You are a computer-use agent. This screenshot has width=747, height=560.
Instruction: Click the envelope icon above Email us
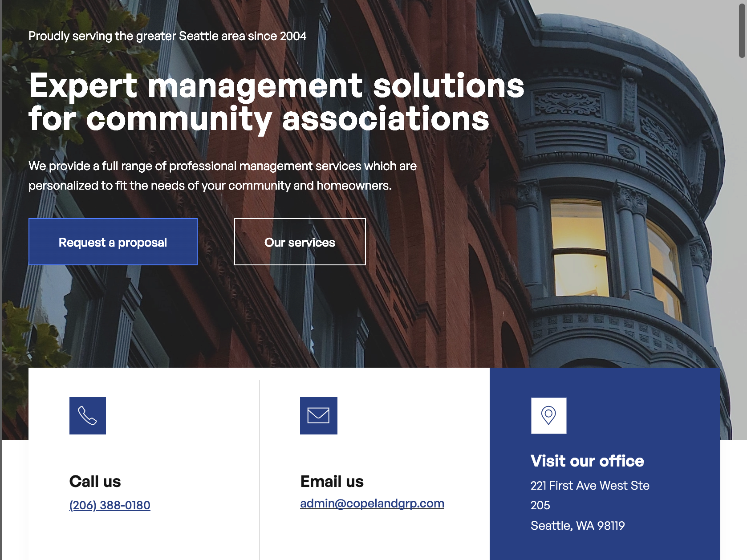[x=318, y=416]
